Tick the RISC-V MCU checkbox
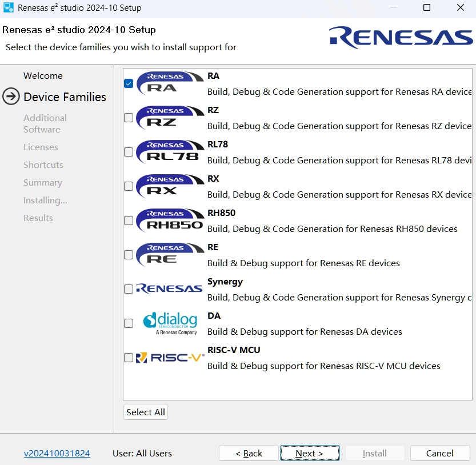Viewport: 476px width, 465px height. pyautogui.click(x=129, y=358)
